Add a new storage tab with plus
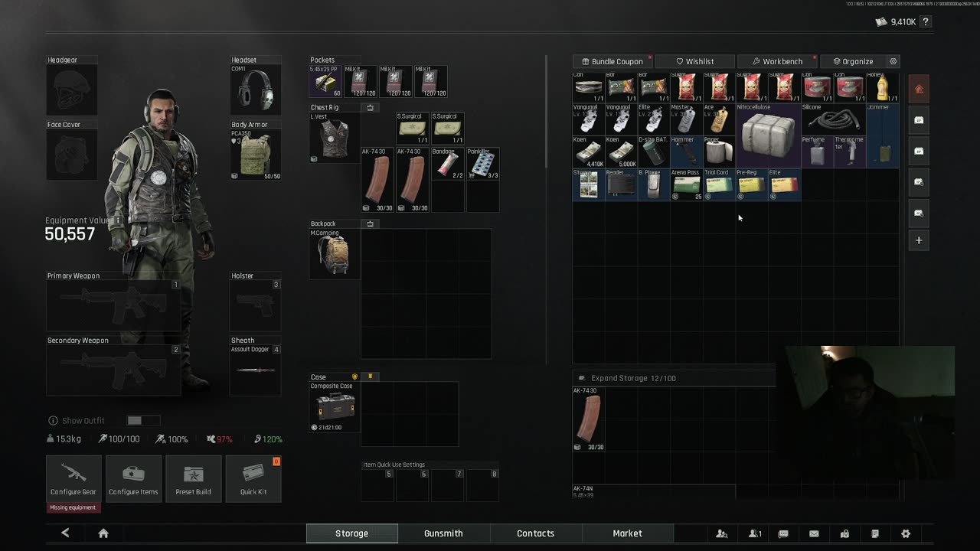Viewport: 980px width, 551px height. 919,240
